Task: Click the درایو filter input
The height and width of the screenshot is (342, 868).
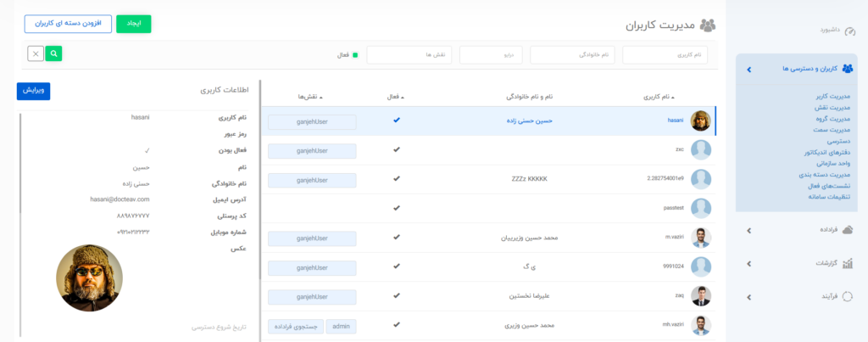Action: point(491,55)
